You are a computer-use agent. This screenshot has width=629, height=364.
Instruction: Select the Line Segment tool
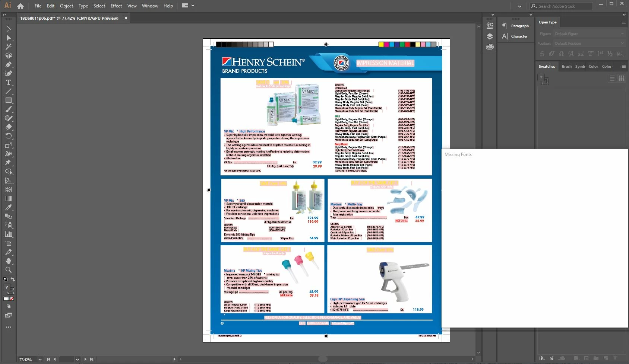pyautogui.click(x=9, y=92)
